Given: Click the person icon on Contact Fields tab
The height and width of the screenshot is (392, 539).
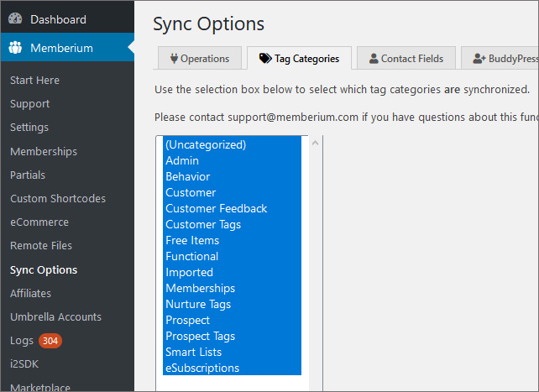Looking at the screenshot, I should pyautogui.click(x=374, y=59).
